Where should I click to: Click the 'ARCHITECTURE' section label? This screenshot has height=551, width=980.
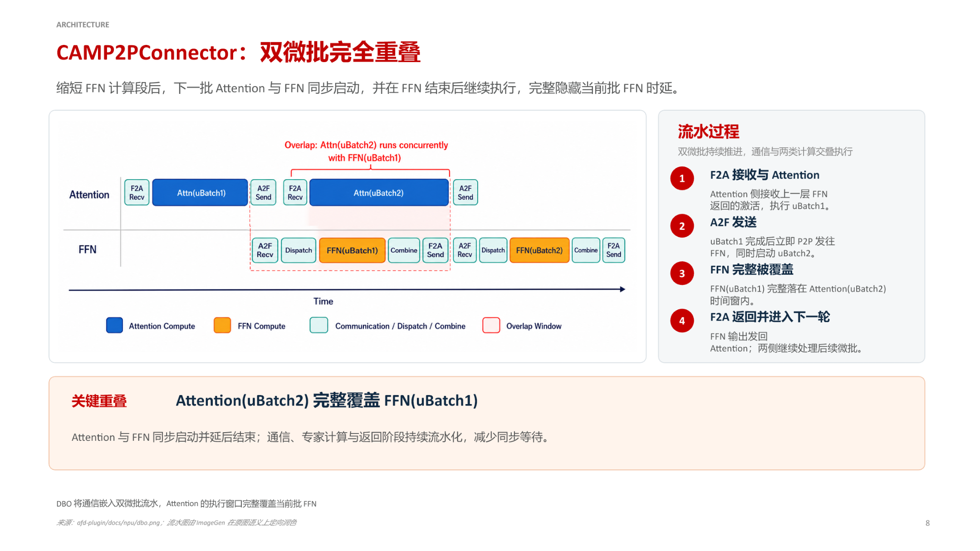click(x=83, y=24)
